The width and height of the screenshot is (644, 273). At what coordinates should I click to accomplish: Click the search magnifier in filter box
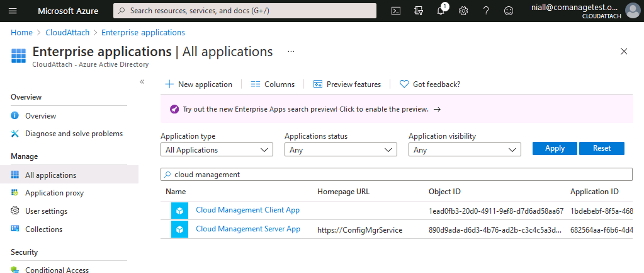tap(167, 175)
